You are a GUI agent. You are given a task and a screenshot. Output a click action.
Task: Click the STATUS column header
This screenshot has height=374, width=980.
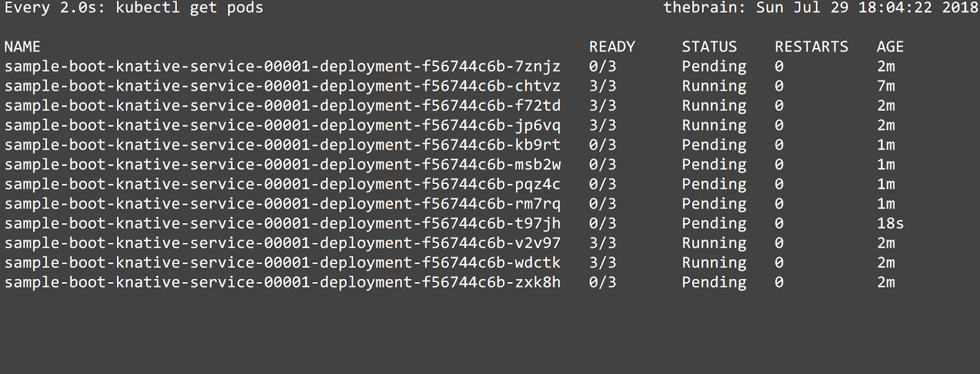click(709, 47)
